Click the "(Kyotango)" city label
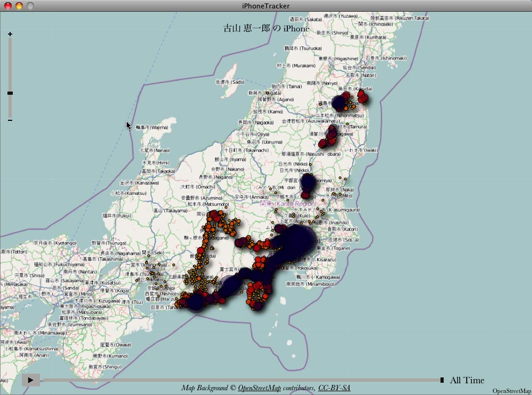The image size is (532, 395). (64, 243)
